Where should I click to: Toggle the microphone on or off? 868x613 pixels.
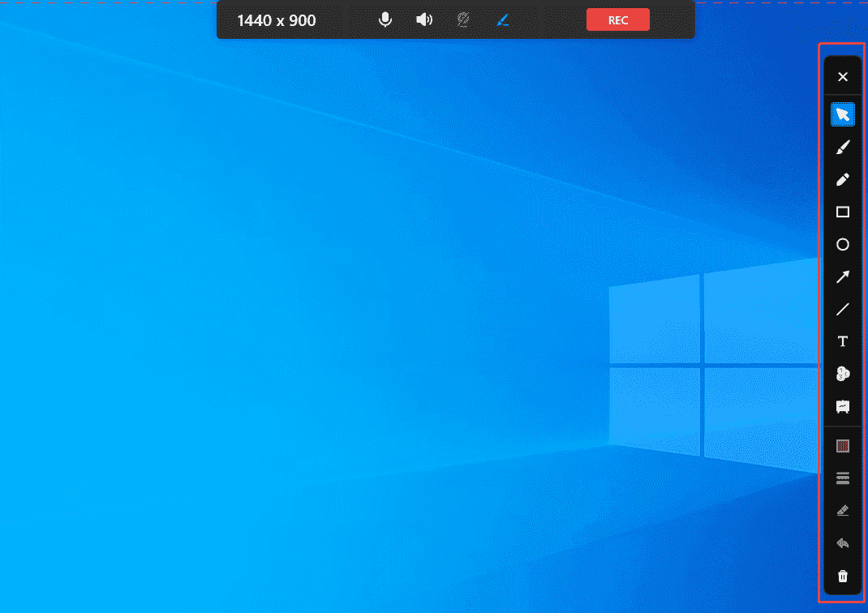(x=385, y=19)
